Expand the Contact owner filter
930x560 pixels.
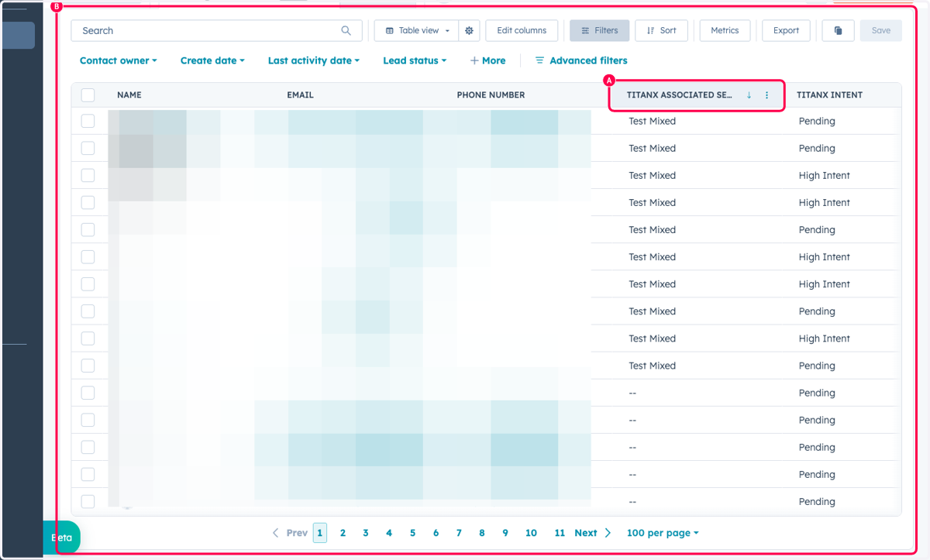tap(118, 60)
